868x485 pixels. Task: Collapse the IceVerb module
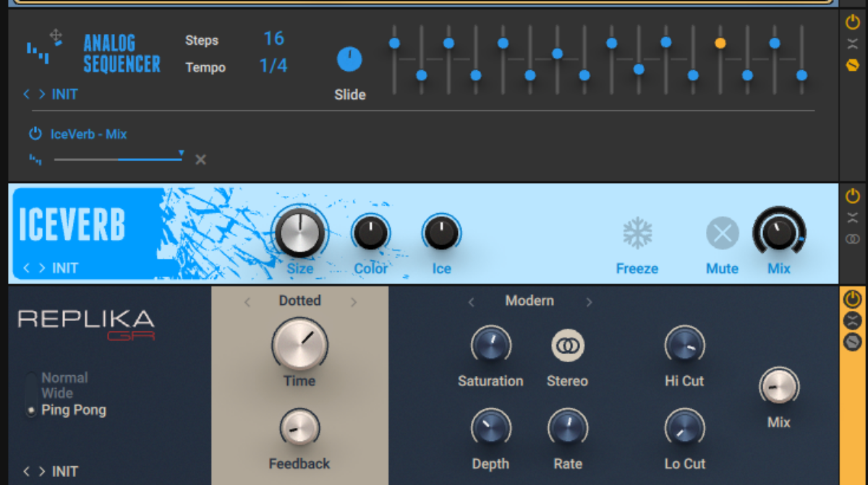(853, 218)
